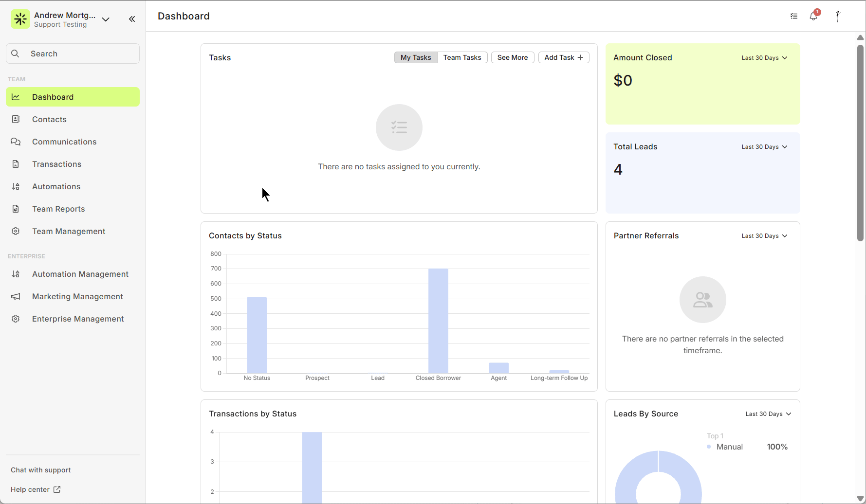Viewport: 866px width, 504px height.
Task: Switch to Team Tasks toggle
Action: pos(462,57)
